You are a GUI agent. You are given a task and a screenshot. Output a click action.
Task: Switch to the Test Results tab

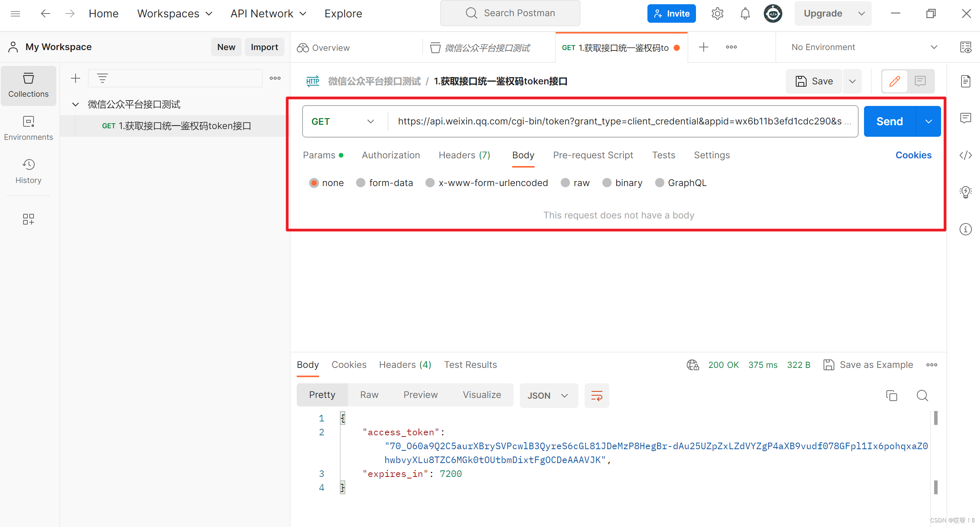pyautogui.click(x=470, y=365)
